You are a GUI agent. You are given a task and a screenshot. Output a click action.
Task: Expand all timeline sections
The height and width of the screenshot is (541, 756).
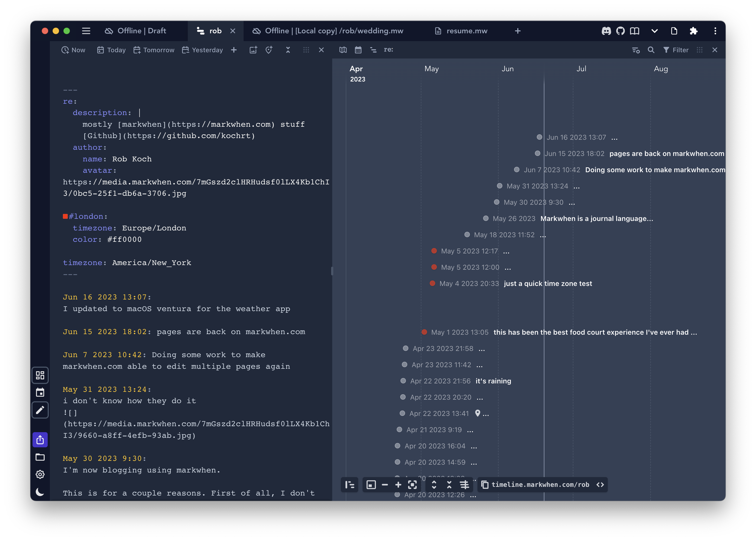point(434,485)
